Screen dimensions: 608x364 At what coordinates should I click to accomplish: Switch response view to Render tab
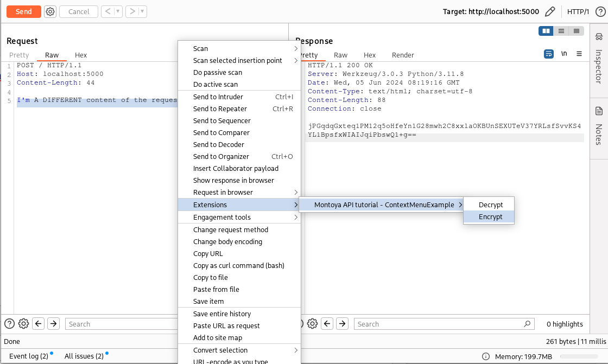tap(403, 55)
